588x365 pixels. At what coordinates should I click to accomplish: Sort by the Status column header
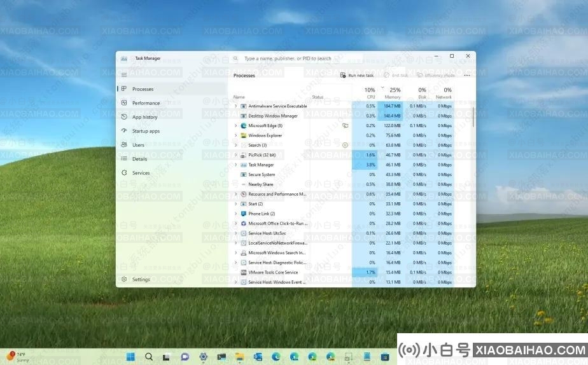tap(318, 97)
